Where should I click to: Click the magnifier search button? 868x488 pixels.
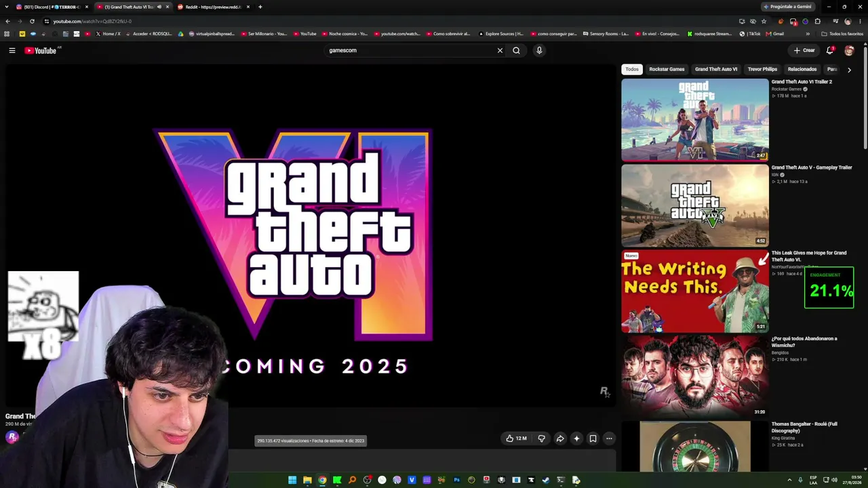516,50
